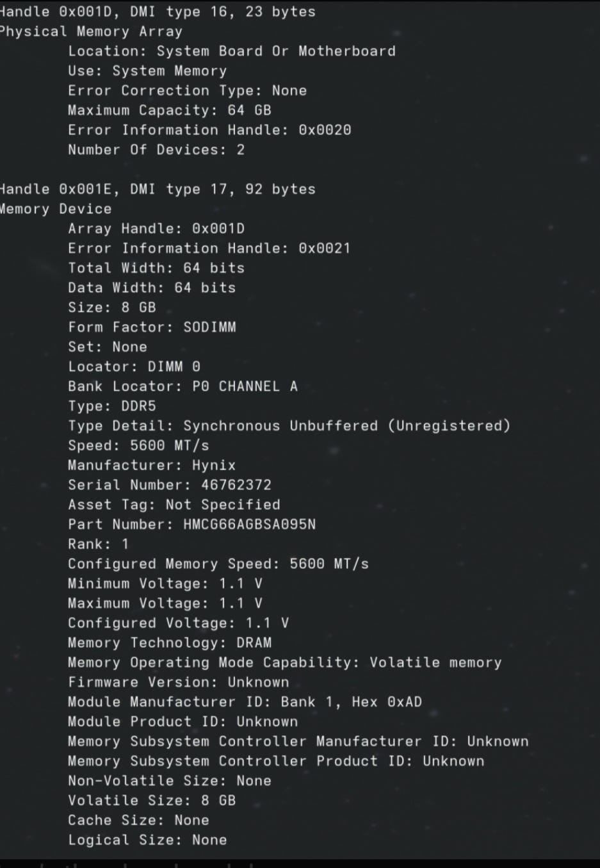This screenshot has height=868, width=600.
Task: Click the Handle 0x001D header line
Action: coord(157,12)
